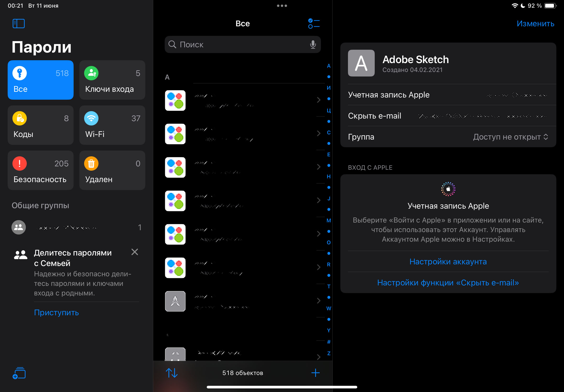This screenshot has height=392, width=564.
Task: Open the Группа access dropdown
Action: click(510, 137)
